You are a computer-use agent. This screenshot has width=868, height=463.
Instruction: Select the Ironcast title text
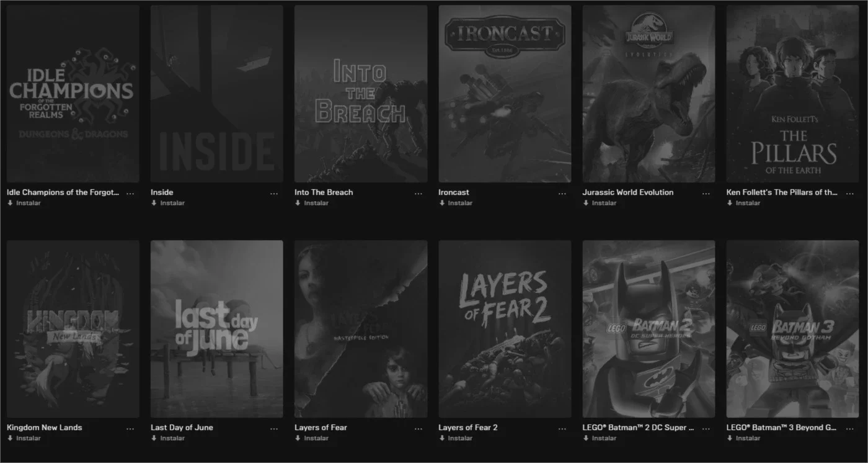[x=454, y=192]
